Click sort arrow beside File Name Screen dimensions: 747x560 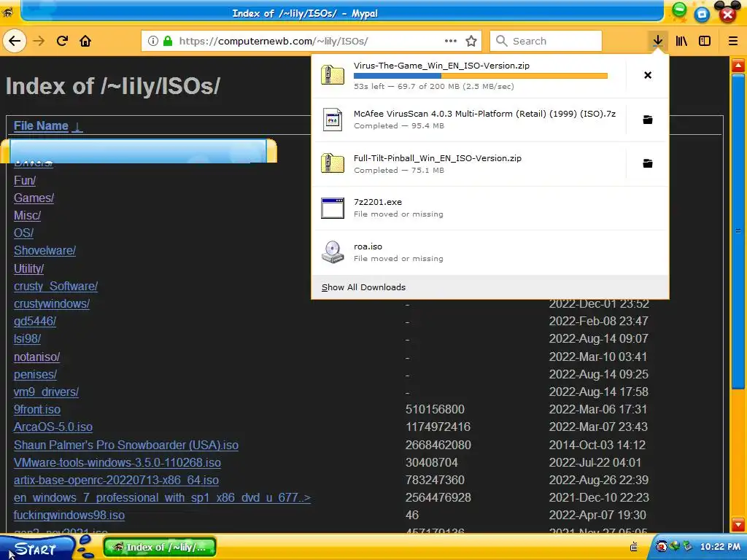77,126
